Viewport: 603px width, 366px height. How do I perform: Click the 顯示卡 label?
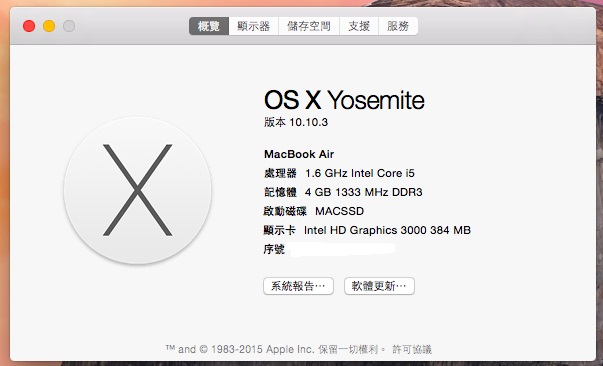(280, 230)
